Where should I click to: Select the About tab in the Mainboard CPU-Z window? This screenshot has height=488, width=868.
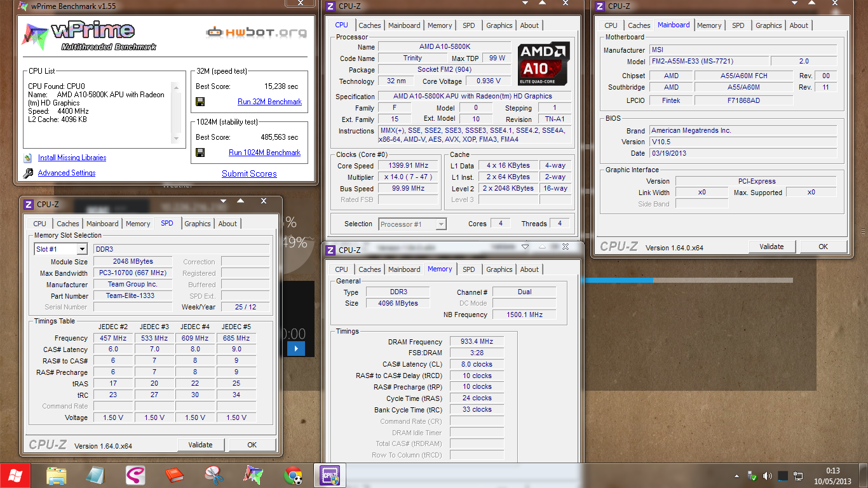point(799,25)
